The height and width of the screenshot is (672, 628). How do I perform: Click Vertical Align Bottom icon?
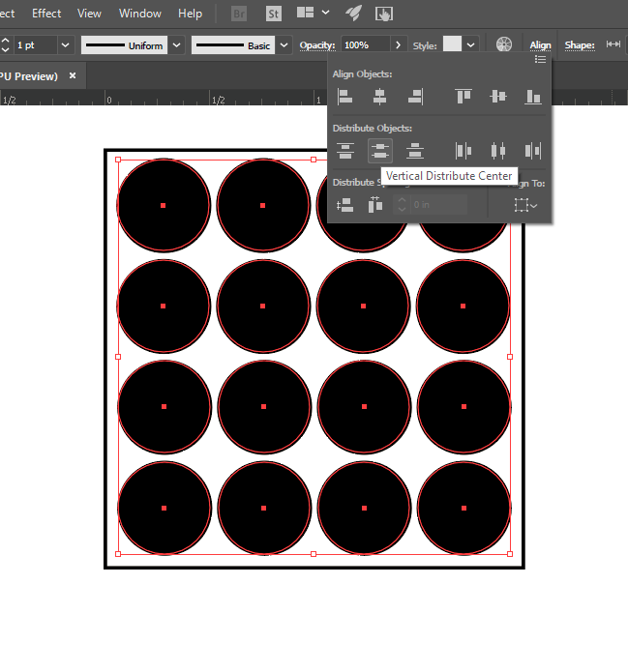pyautogui.click(x=532, y=96)
